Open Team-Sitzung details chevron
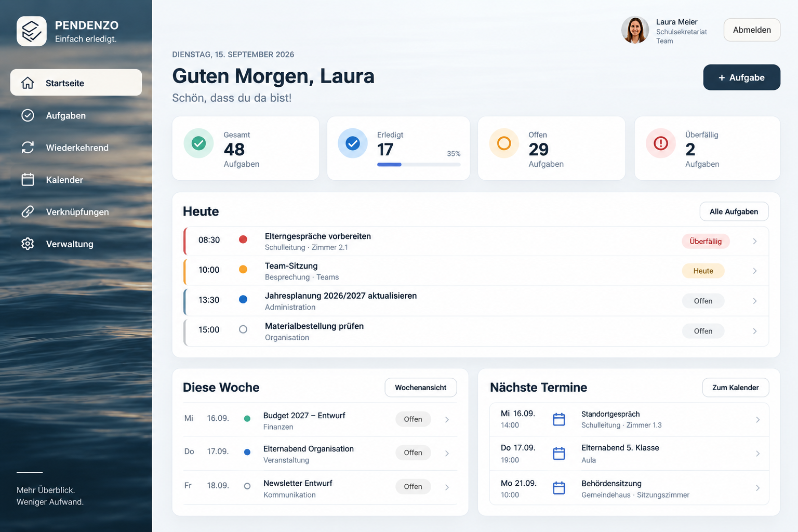The height and width of the screenshot is (532, 798). pos(755,271)
